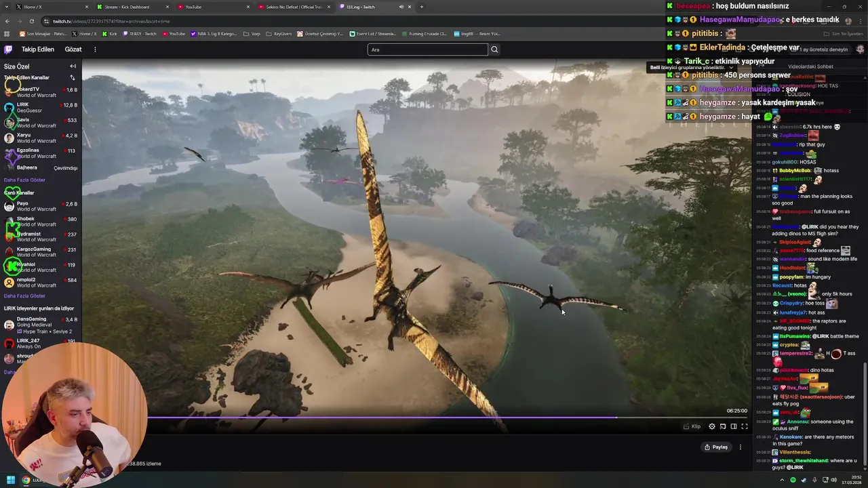
Task: Focus the Ara search field
Action: pyautogui.click(x=427, y=49)
